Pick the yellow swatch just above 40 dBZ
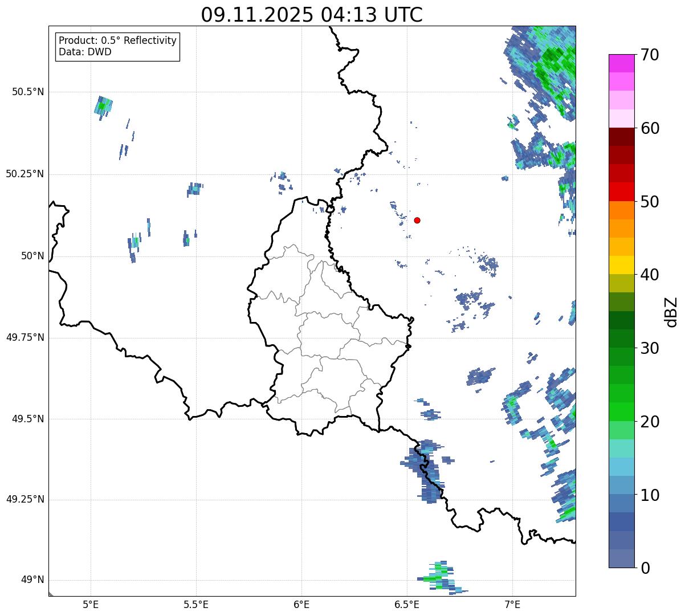Image resolution: width=685 pixels, height=616 pixels. (621, 265)
